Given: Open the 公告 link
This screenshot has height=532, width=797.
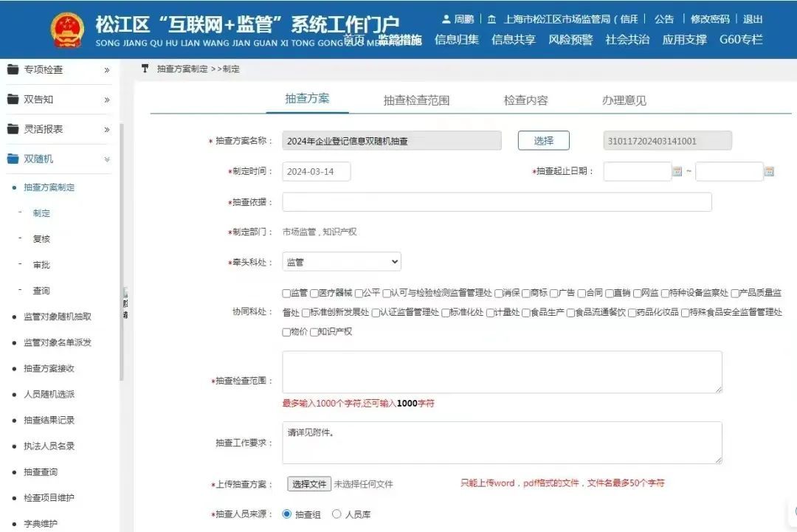Looking at the screenshot, I should pos(664,19).
